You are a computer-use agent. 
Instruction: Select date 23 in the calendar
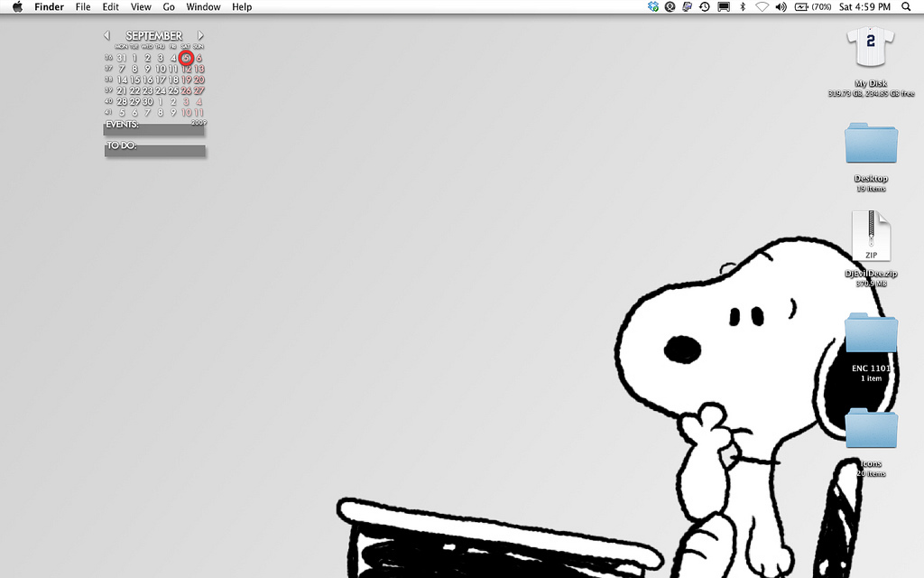click(147, 91)
